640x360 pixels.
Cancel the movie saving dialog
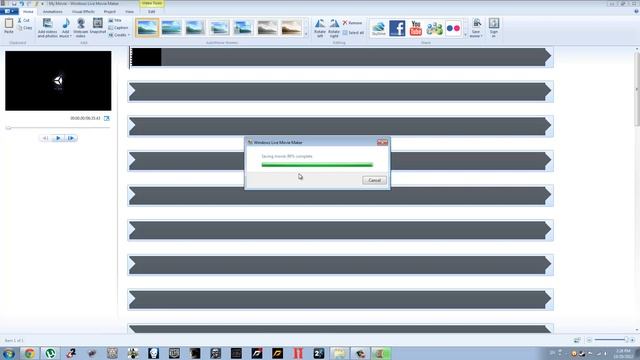click(x=374, y=180)
